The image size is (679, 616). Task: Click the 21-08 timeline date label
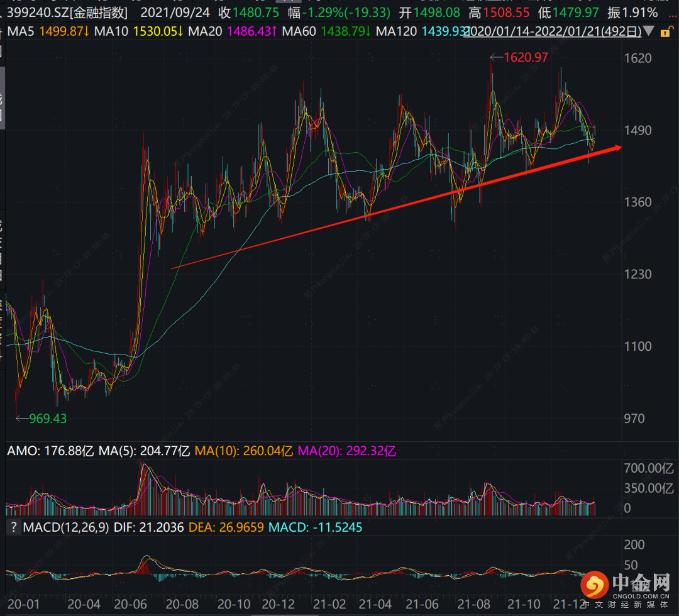click(473, 604)
